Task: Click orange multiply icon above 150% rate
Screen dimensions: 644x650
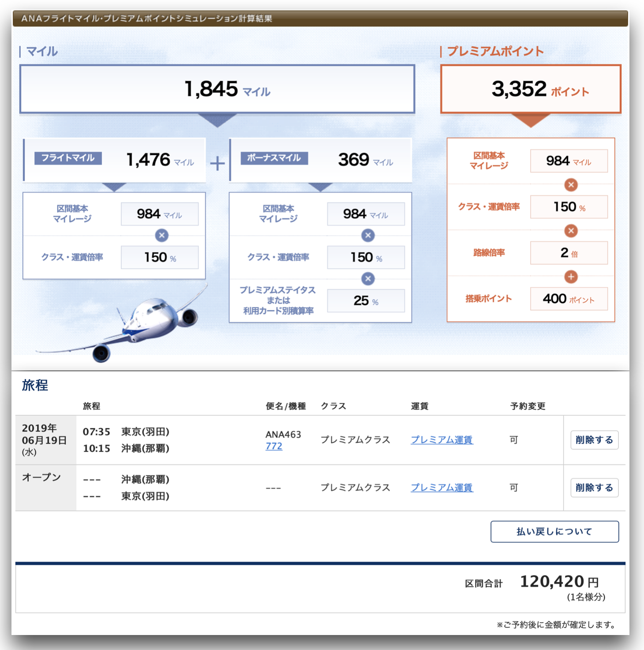Action: [x=571, y=185]
